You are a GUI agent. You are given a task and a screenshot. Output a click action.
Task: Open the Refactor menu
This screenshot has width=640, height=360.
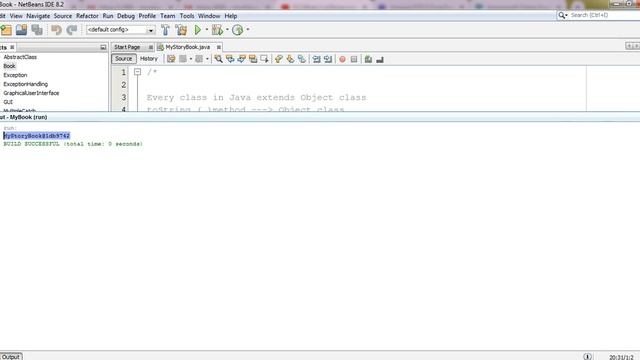coord(87,16)
